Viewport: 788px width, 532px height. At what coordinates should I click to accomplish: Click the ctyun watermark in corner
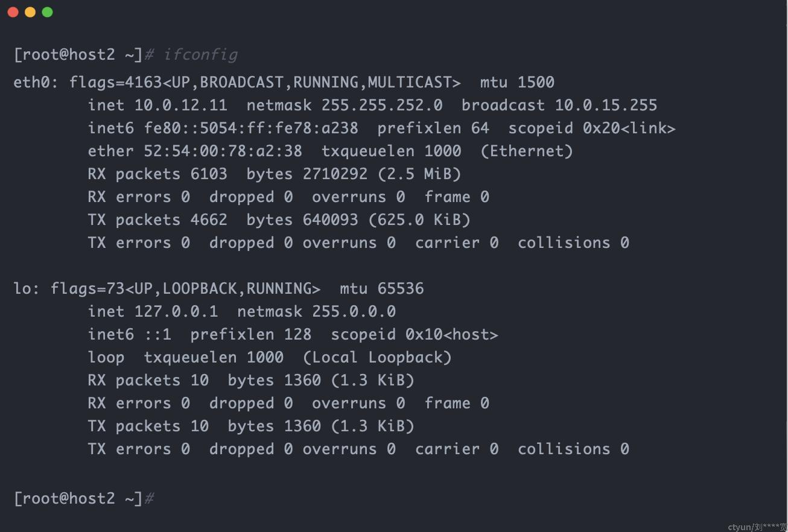[757, 527]
